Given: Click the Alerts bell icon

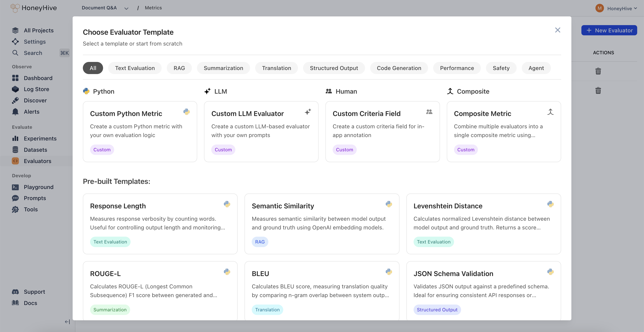Looking at the screenshot, I should [x=15, y=112].
